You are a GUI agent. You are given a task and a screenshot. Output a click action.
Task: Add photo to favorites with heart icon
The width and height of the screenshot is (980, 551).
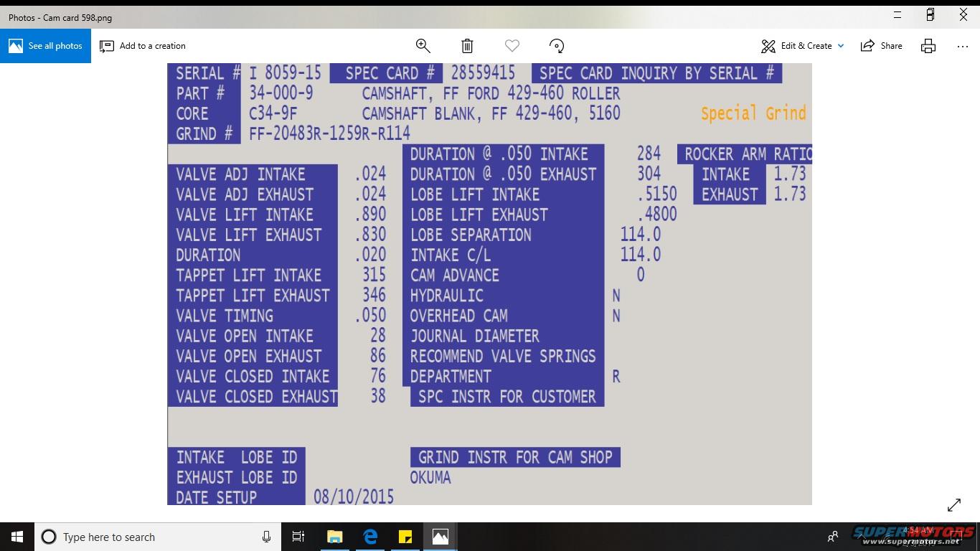tap(512, 46)
